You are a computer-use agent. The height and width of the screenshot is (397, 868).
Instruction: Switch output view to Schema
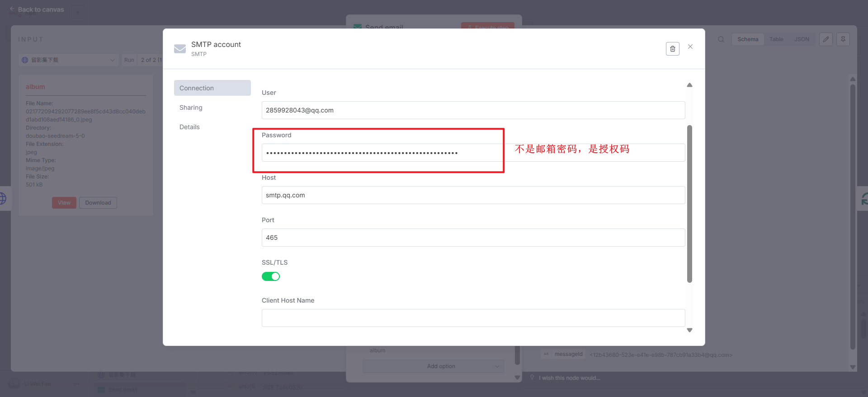748,39
